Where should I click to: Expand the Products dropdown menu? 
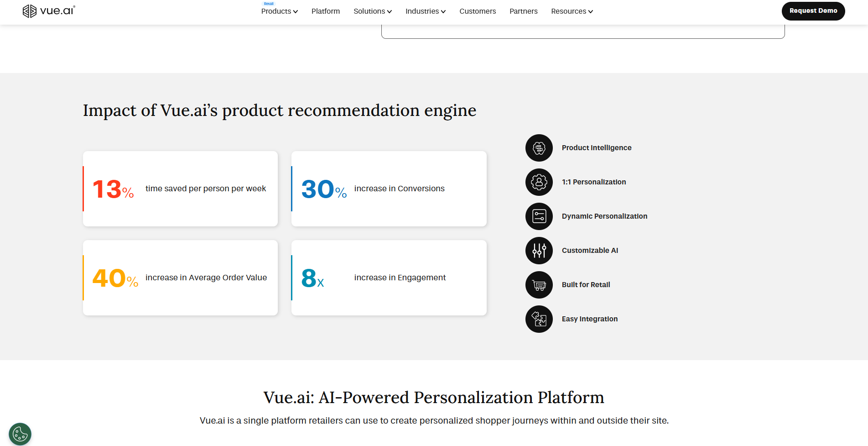point(279,11)
